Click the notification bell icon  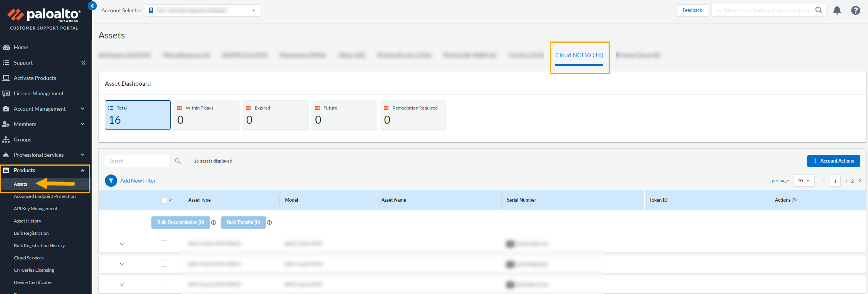tap(837, 10)
